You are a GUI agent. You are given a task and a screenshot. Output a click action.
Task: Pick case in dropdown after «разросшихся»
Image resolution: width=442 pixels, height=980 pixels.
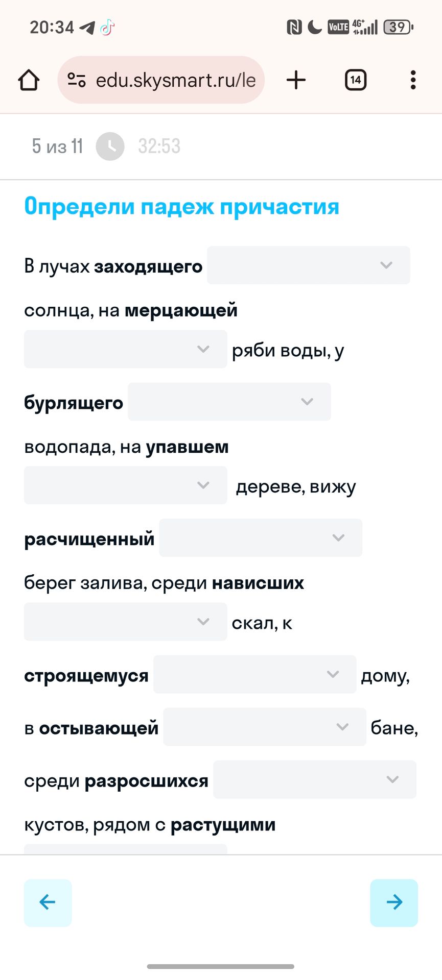(314, 779)
